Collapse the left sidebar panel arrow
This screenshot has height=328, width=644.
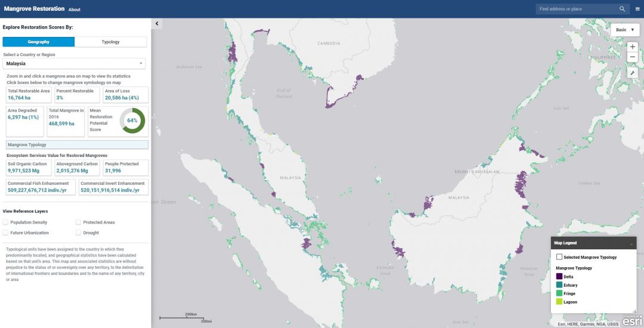coord(157,23)
